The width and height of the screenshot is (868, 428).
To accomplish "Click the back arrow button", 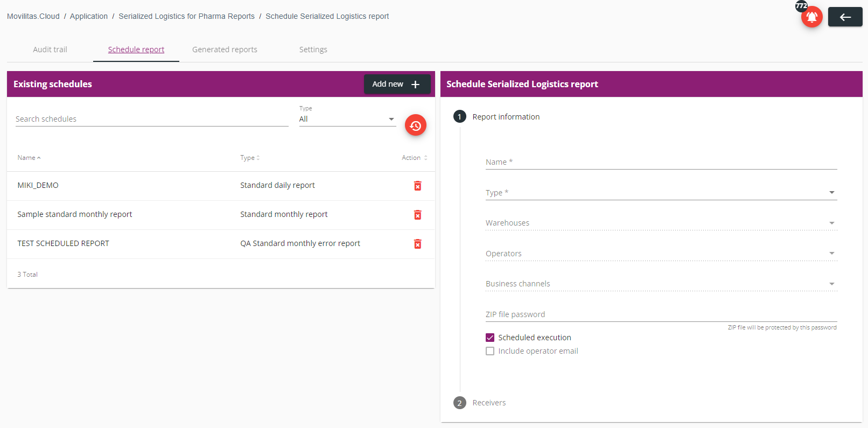I will tap(845, 17).
